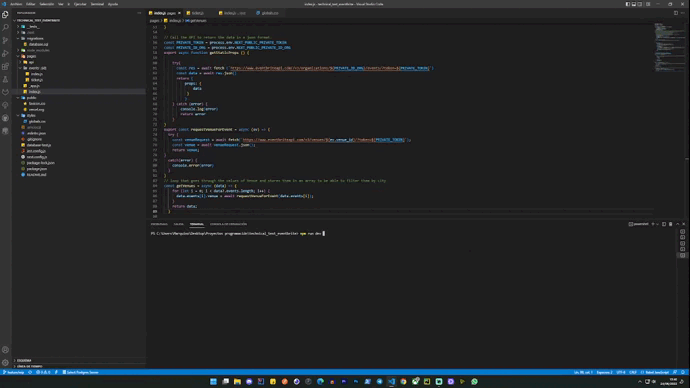Open the Manage gear icon
The width and height of the screenshot is (690, 388).
click(x=5, y=363)
